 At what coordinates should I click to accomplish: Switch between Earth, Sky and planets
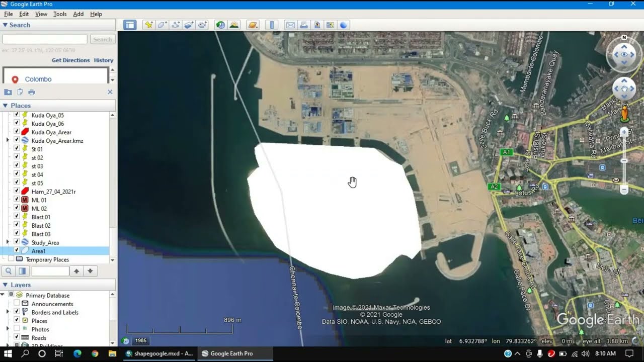253,25
